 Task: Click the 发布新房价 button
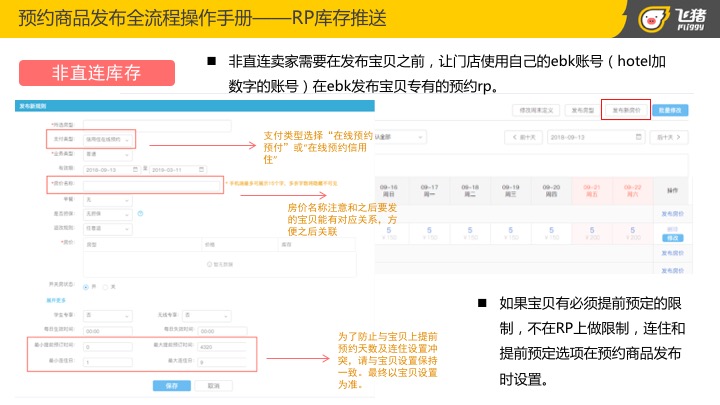pyautogui.click(x=626, y=110)
